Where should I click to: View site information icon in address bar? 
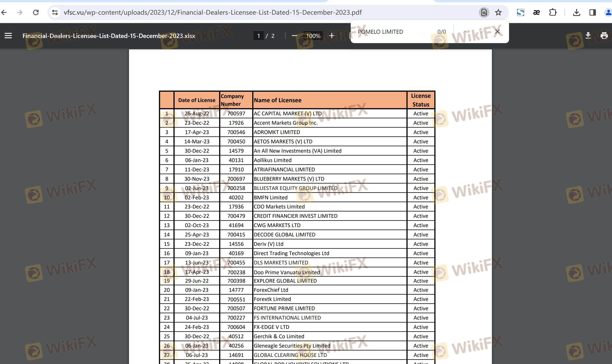(55, 12)
